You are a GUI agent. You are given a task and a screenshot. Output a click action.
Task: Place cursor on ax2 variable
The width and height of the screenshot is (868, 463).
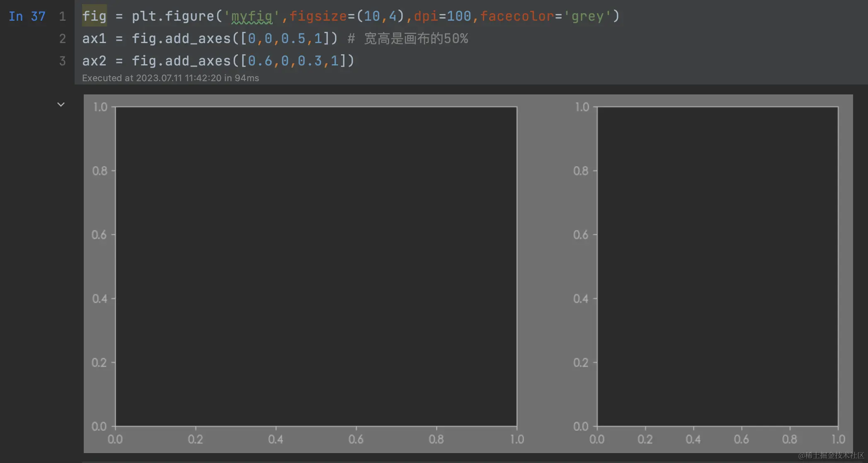point(94,61)
